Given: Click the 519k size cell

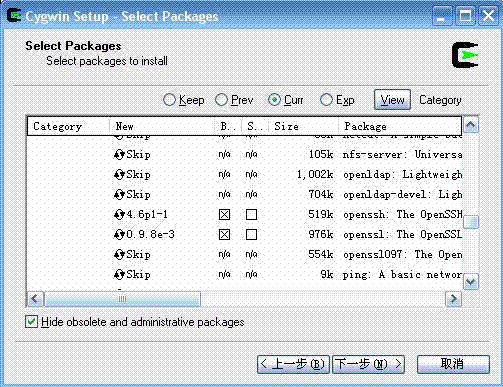Looking at the screenshot, I should pyautogui.click(x=321, y=214).
